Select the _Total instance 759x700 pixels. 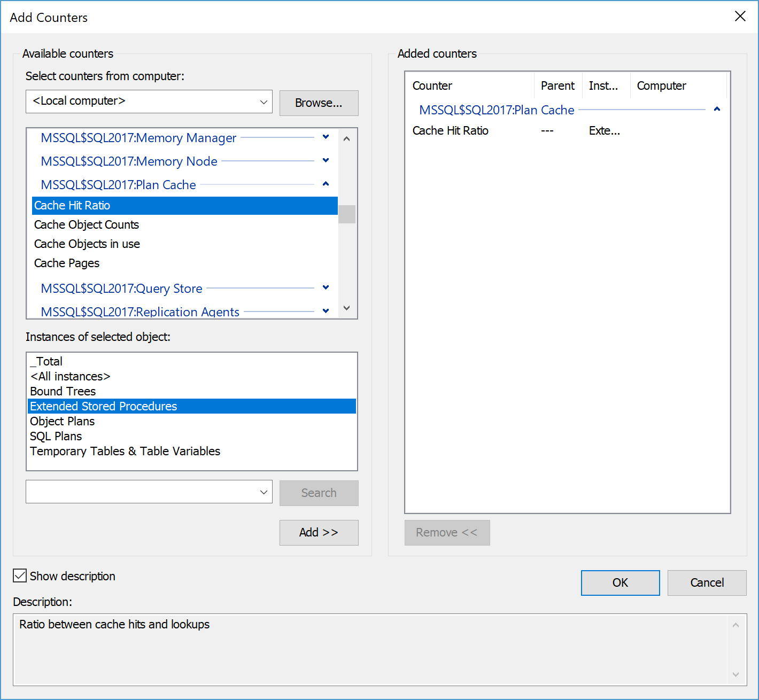tap(192, 362)
